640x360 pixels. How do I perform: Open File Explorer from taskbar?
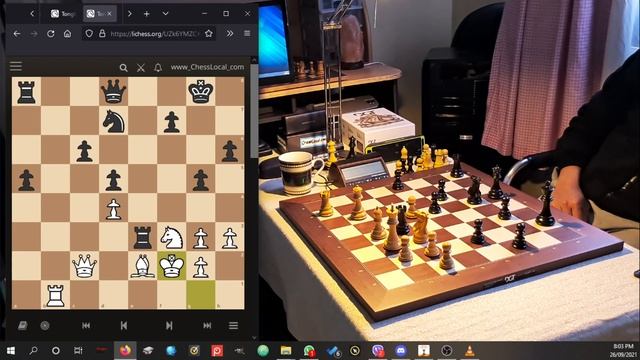[286, 351]
